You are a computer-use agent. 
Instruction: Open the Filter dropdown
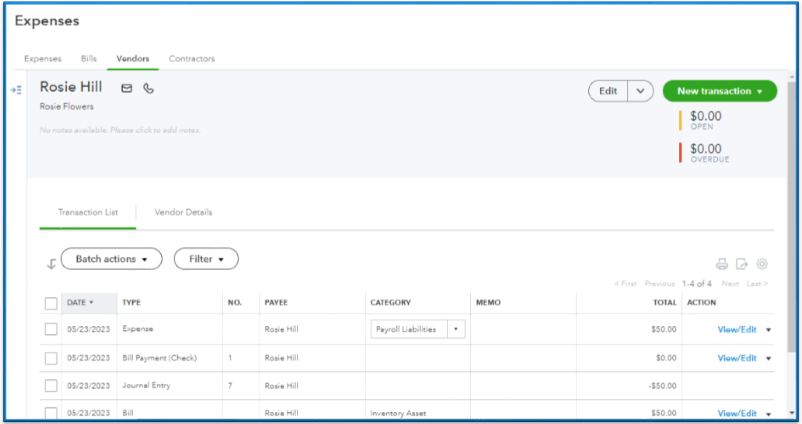pyautogui.click(x=206, y=259)
